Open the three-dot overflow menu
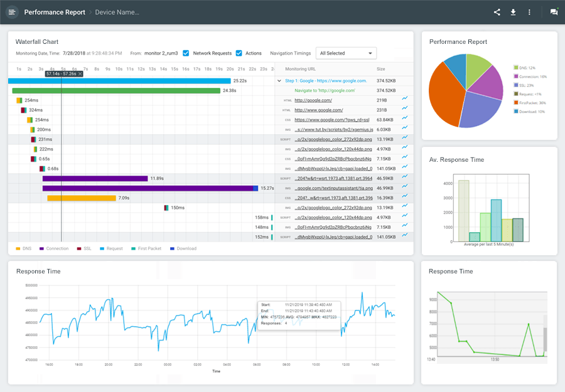Viewport: 565px width, 392px height. 529,12
